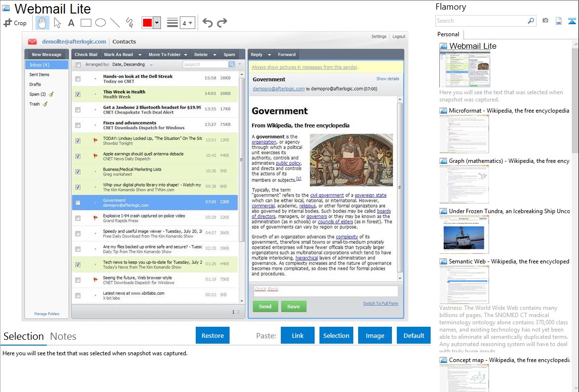Click the blue collapse panel icon in Flamory
This screenshot has width=579, height=392.
pos(572,21)
